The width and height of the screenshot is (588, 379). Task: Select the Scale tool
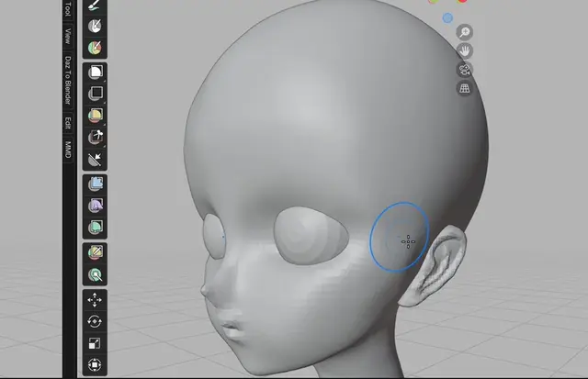coord(95,343)
